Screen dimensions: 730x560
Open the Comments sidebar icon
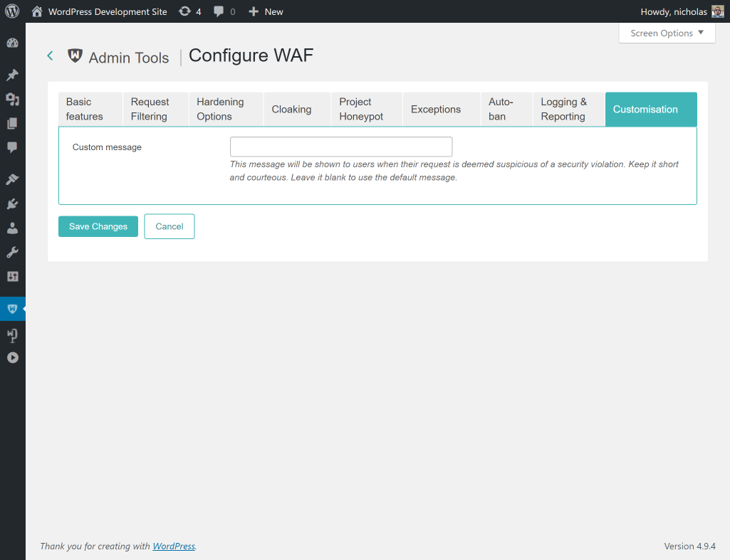pos(13,147)
